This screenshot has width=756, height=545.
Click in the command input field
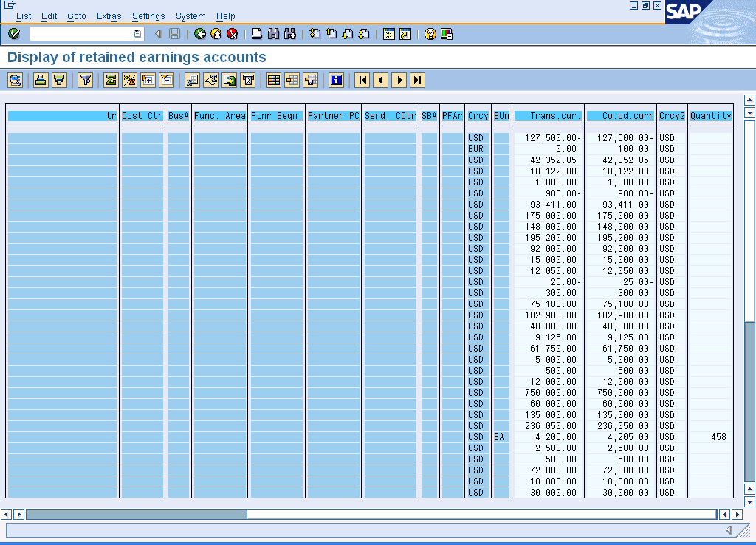coord(82,34)
